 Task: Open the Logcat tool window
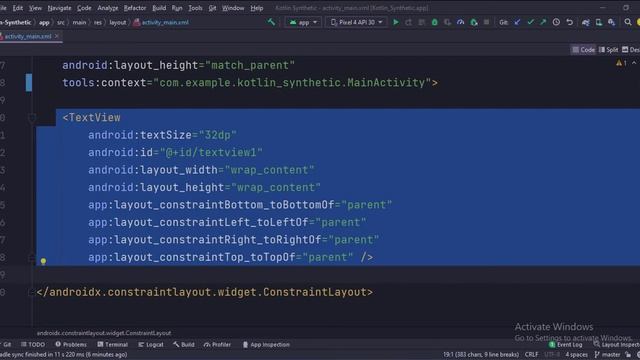pyautogui.click(x=151, y=344)
